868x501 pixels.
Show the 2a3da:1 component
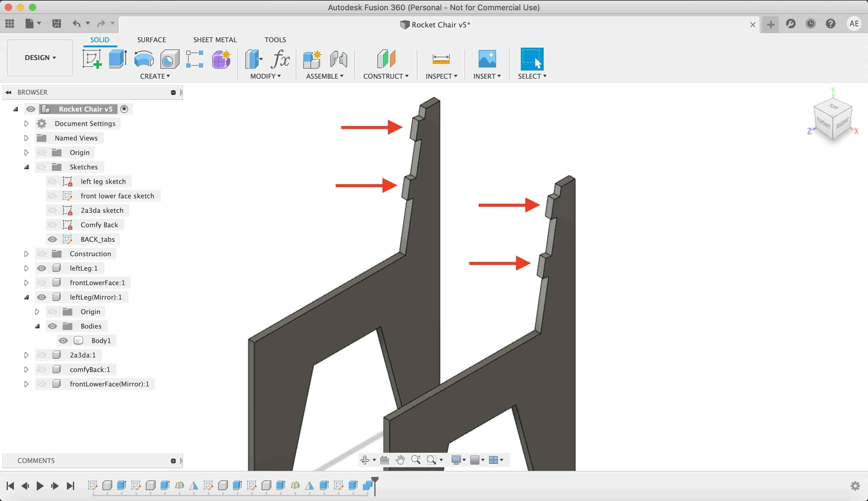[x=42, y=355]
